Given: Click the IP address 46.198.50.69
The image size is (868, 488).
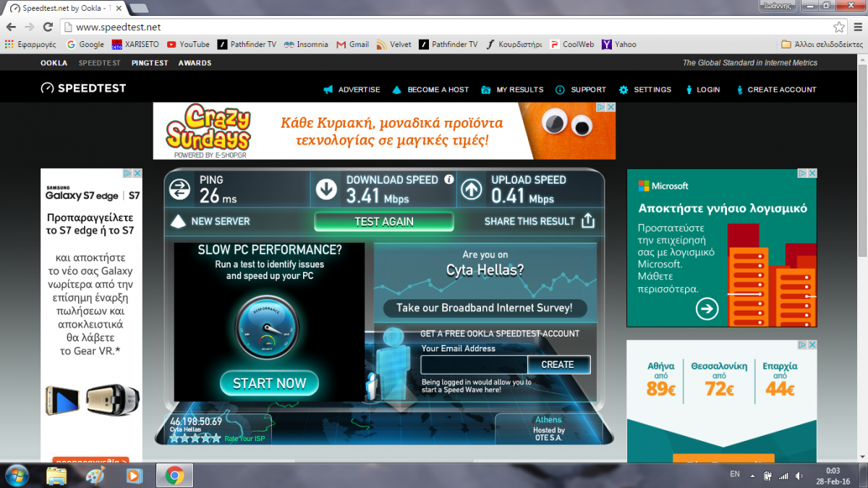Looking at the screenshot, I should [196, 421].
